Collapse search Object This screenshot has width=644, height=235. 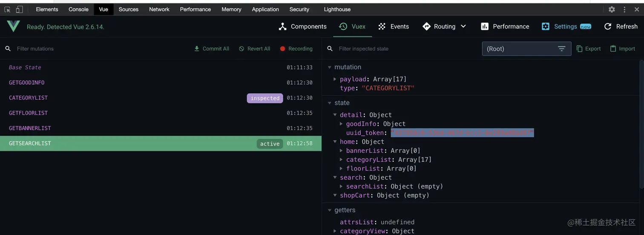(335, 178)
